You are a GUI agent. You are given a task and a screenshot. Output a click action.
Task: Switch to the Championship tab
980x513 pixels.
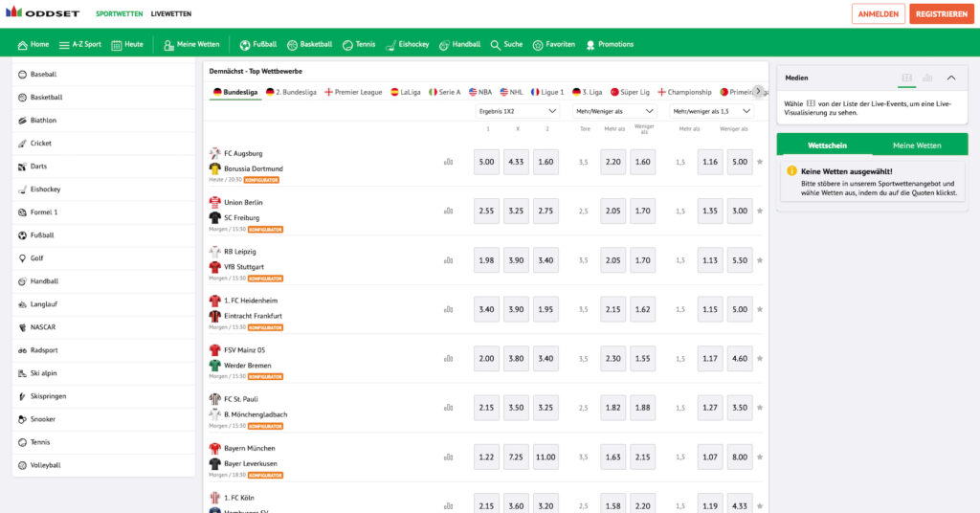pos(684,92)
